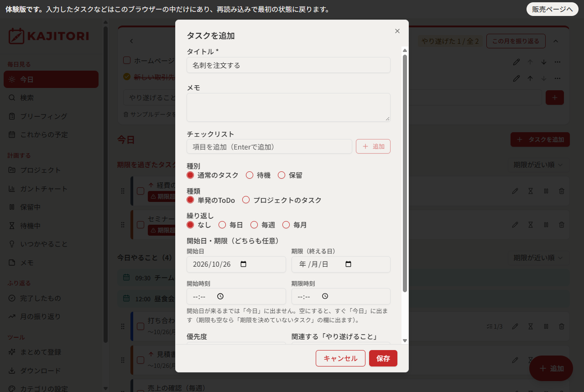This screenshot has width=584, height=392.
Task: Click the キャンセル button
Action: [x=340, y=358]
